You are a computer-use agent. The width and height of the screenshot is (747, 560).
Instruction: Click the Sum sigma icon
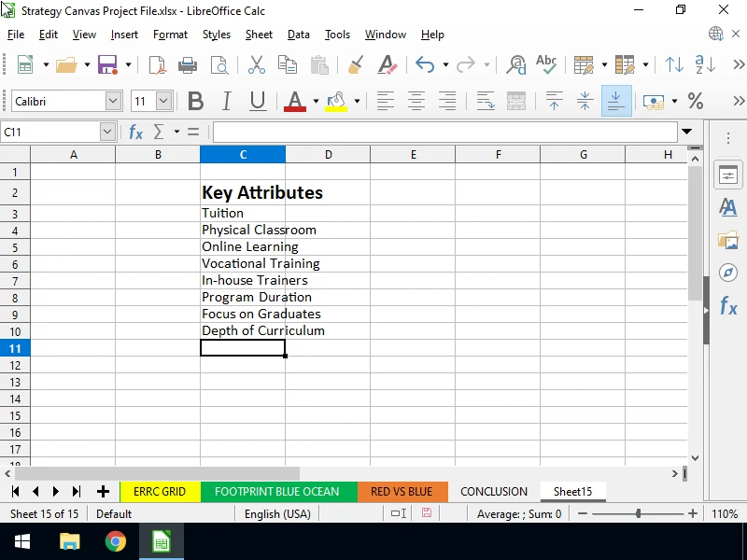coord(159,132)
